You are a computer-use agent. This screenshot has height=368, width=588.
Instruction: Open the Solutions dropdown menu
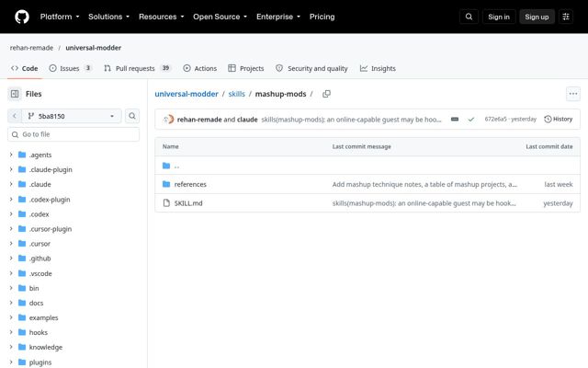pyautogui.click(x=108, y=17)
